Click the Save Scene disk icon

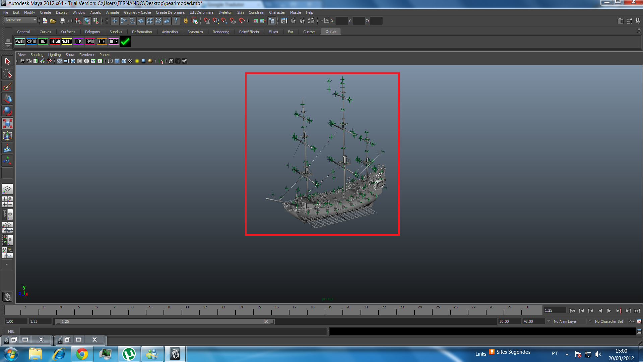(62, 21)
